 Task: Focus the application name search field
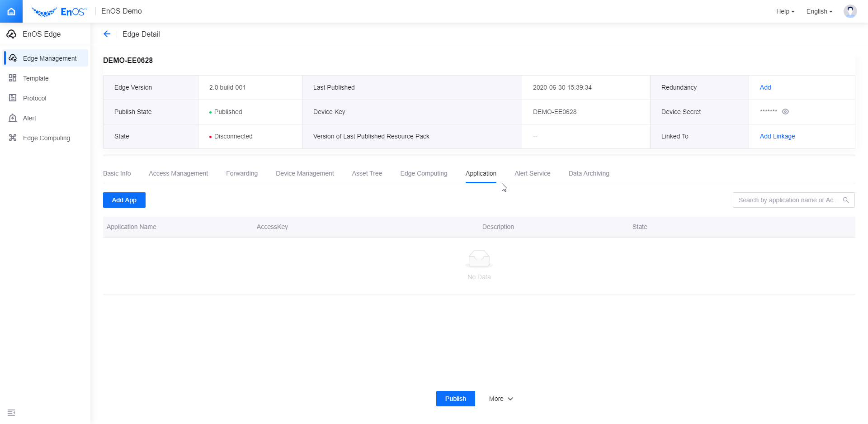point(788,200)
